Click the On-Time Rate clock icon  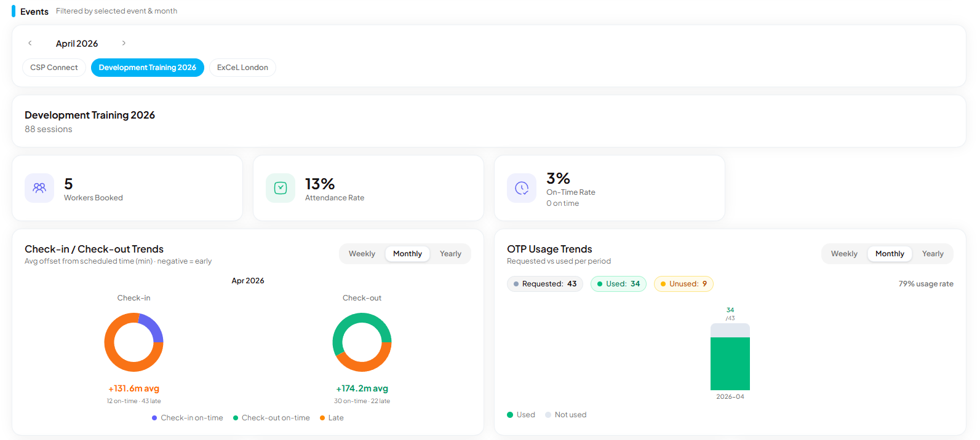pyautogui.click(x=522, y=188)
